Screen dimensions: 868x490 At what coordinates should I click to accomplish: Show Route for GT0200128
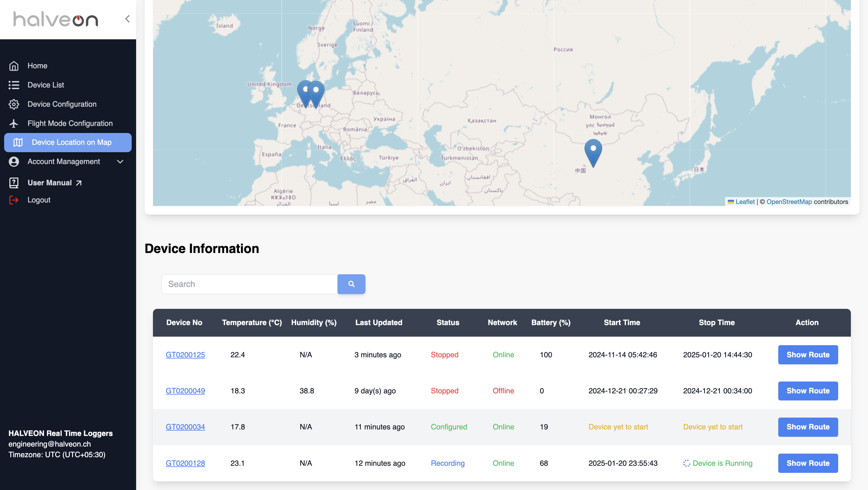[808, 463]
